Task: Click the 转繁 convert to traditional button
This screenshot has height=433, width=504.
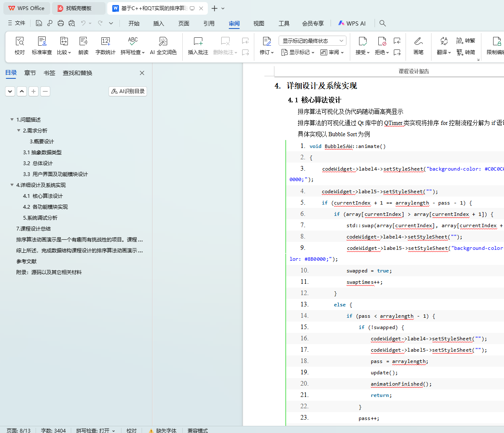Action: click(465, 41)
